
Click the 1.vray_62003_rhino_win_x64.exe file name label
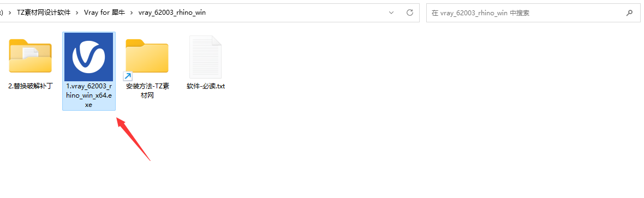89,95
